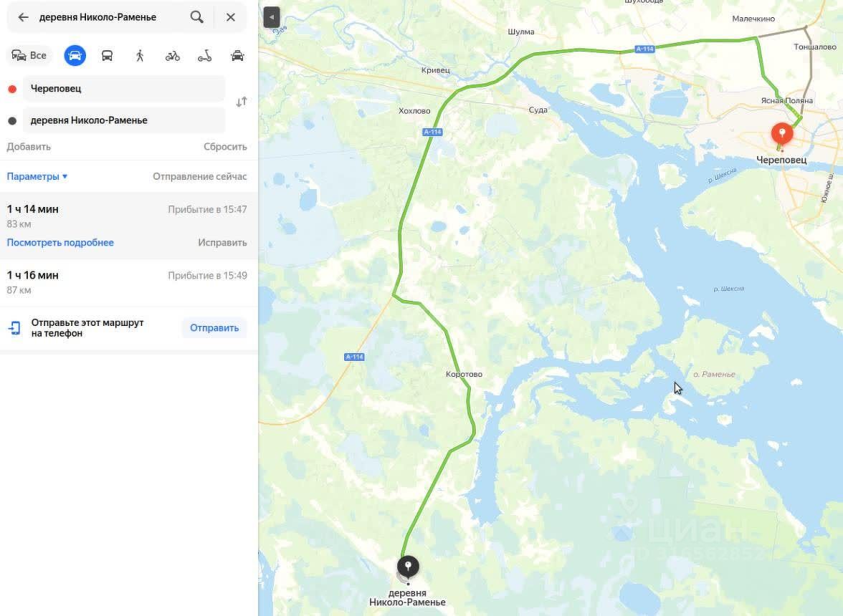Collapse the side panel with arrow button
Image resolution: width=843 pixels, height=616 pixels.
[x=272, y=17]
